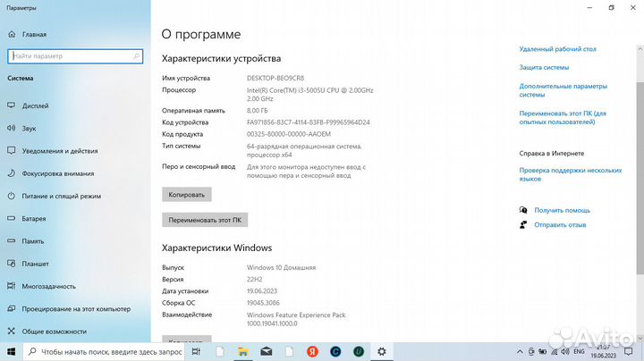Screen dimensions: 644x361
Task: Click the Система section label in the sidebar
Action: [x=21, y=78]
